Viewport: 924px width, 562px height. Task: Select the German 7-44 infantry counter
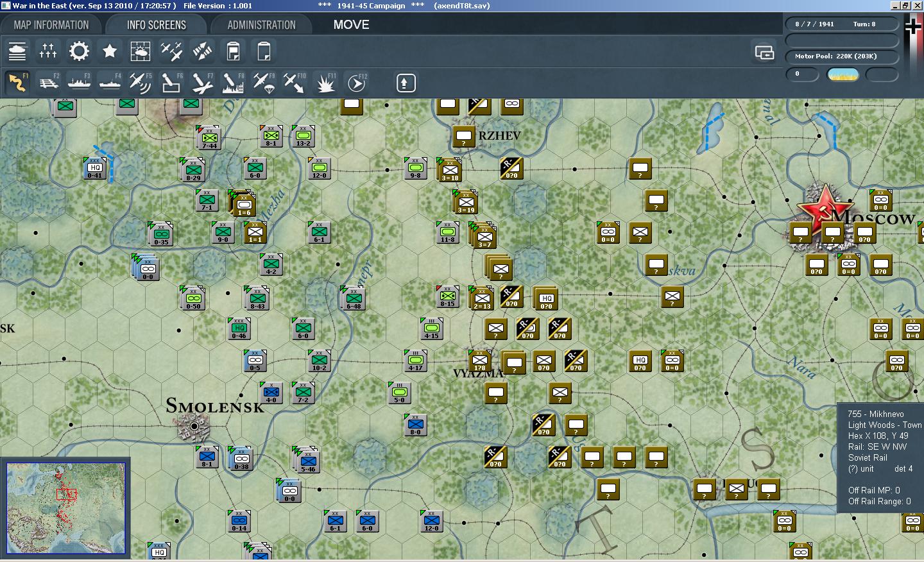pyautogui.click(x=209, y=137)
